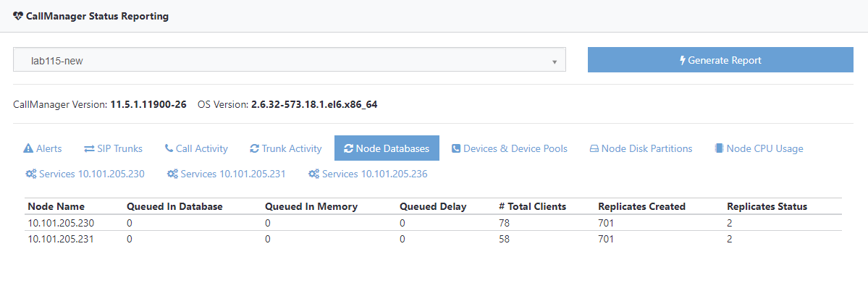Viewport: 868px width, 283px height.
Task: Click the # Total Clients column header
Action: (532, 206)
